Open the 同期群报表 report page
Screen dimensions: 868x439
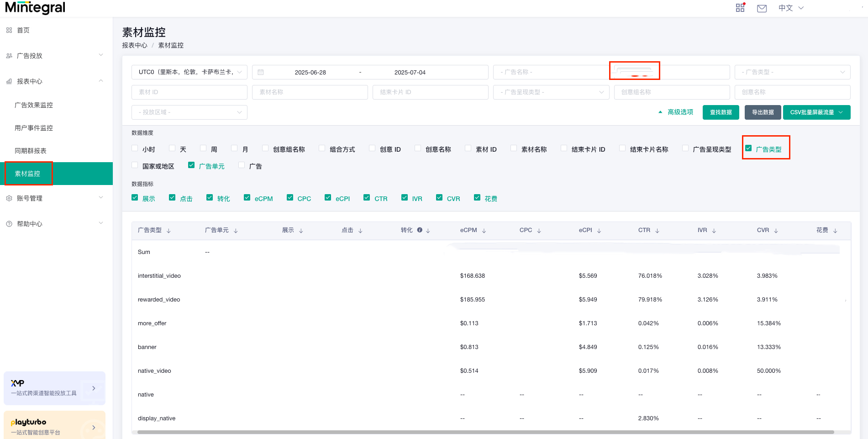[30, 151]
